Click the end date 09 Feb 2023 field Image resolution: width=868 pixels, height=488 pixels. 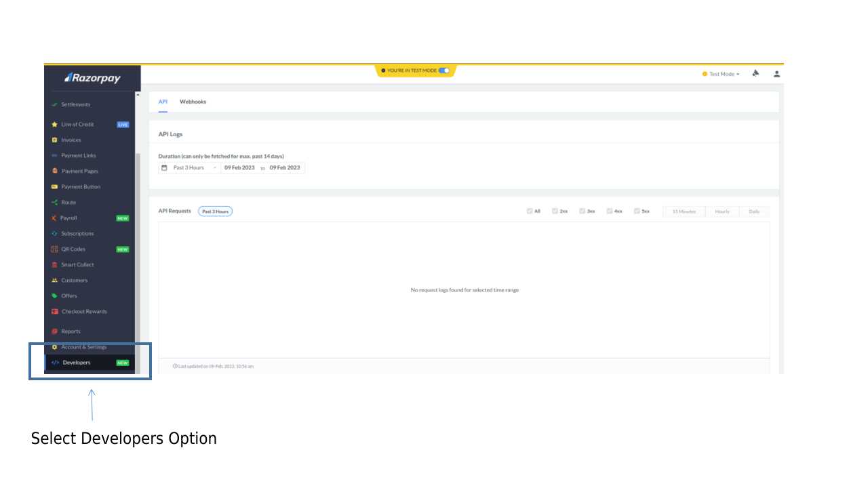tap(285, 167)
